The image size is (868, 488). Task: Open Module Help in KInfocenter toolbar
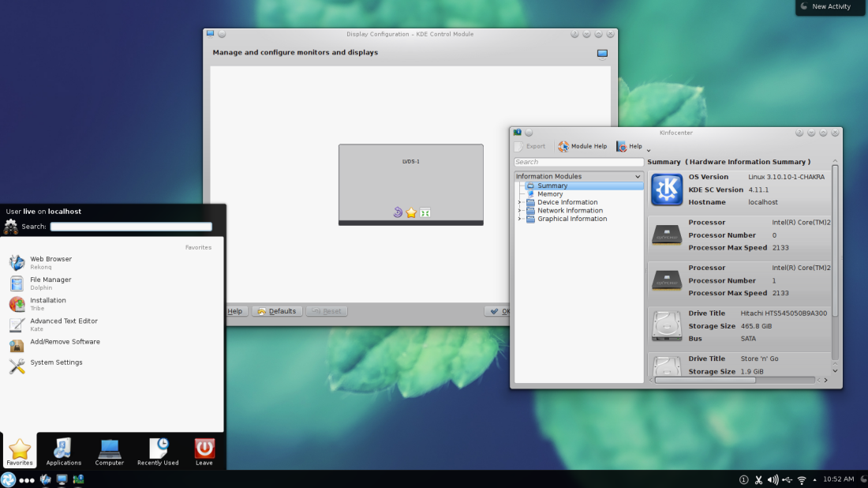click(582, 146)
